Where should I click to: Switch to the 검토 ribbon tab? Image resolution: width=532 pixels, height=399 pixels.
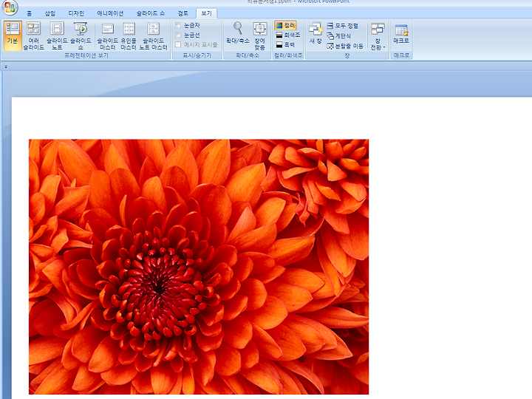coord(183,13)
